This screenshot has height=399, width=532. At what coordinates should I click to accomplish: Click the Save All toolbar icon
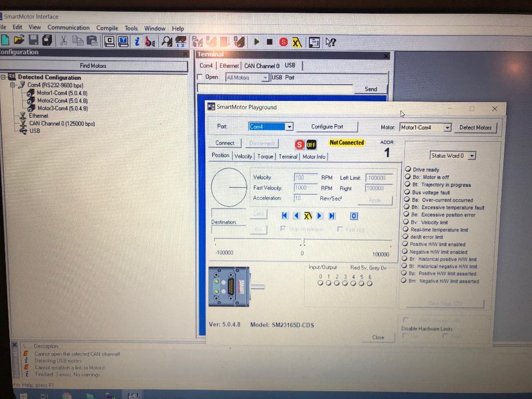click(x=47, y=40)
